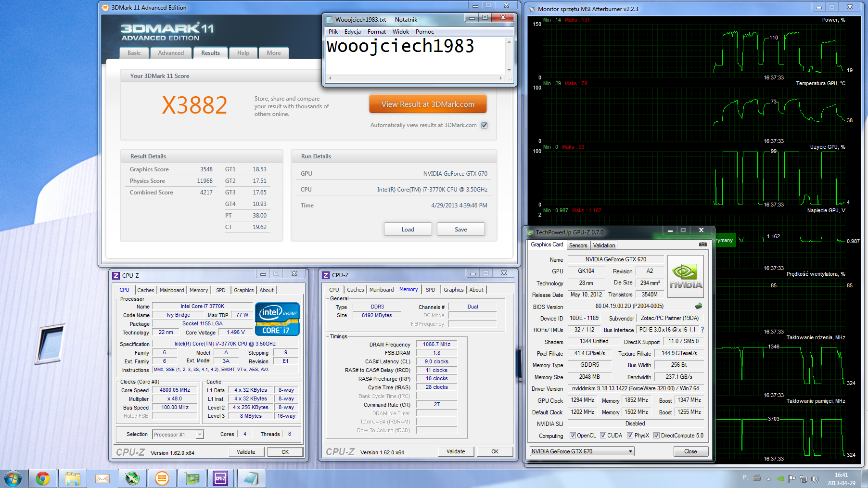The image size is (868, 488).
Task: Click View Result at 3DMark.com button
Action: [x=428, y=104]
